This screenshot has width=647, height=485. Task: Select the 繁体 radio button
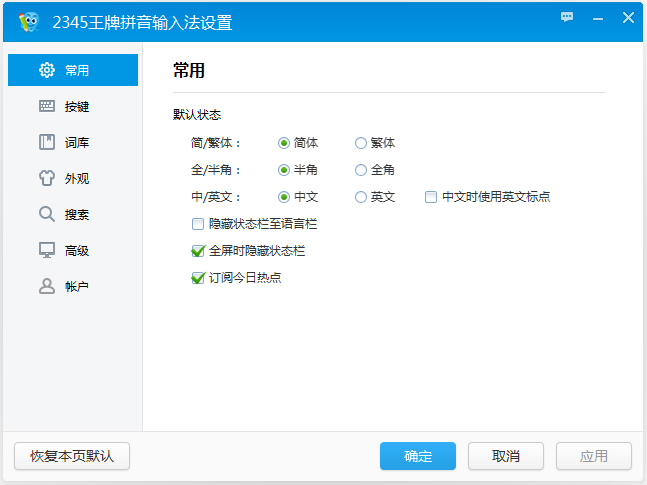tap(361, 143)
